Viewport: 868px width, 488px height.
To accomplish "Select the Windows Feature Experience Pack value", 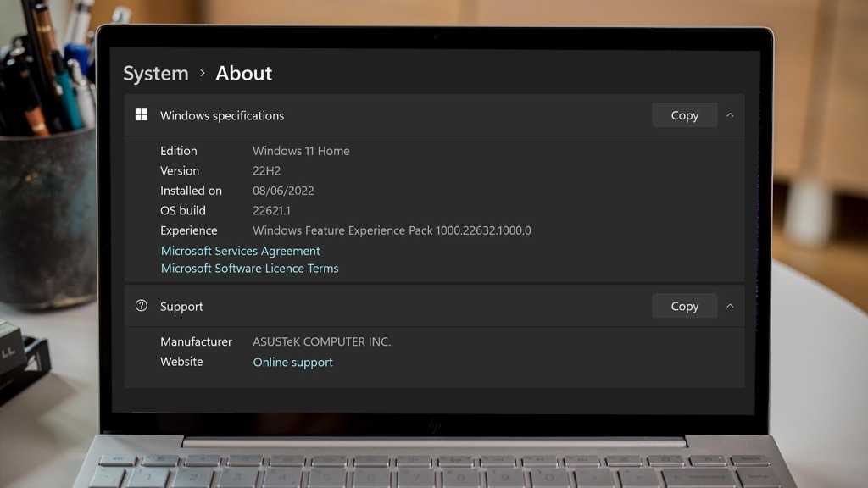I will click(392, 230).
